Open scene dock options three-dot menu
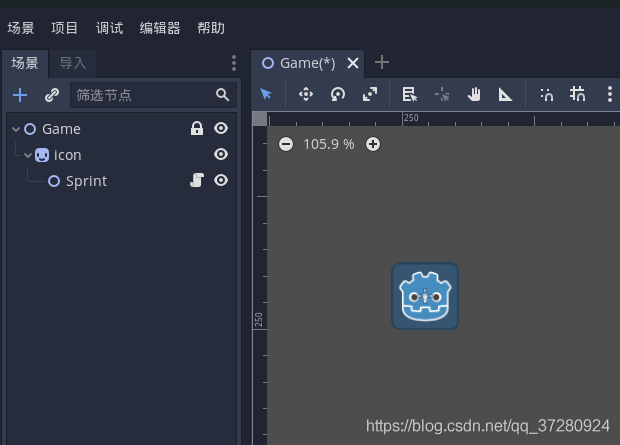This screenshot has height=445, width=620. [x=234, y=63]
